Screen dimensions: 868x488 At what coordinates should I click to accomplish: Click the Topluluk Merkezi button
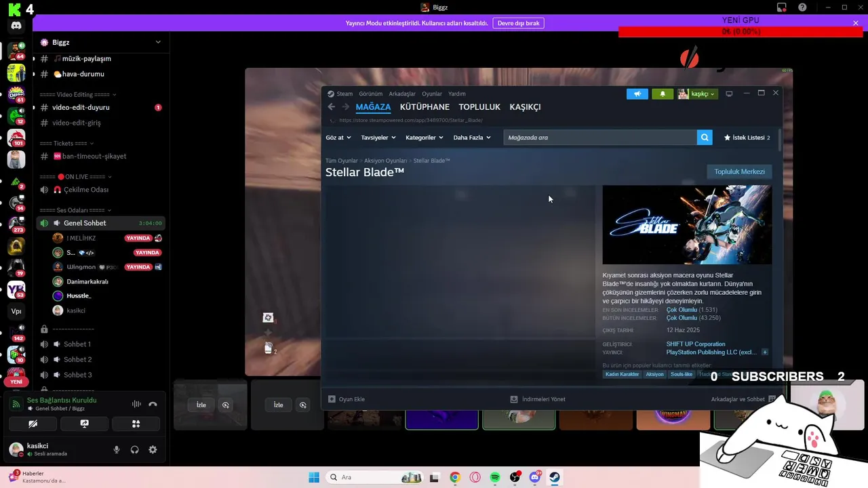(739, 171)
